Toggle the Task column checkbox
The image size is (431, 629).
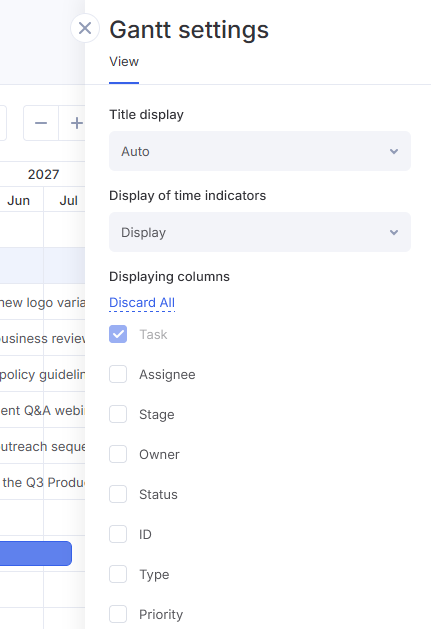118,334
